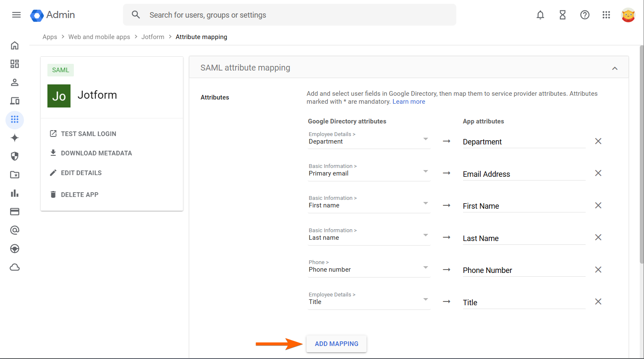Click Test SAML Login

pyautogui.click(x=88, y=134)
